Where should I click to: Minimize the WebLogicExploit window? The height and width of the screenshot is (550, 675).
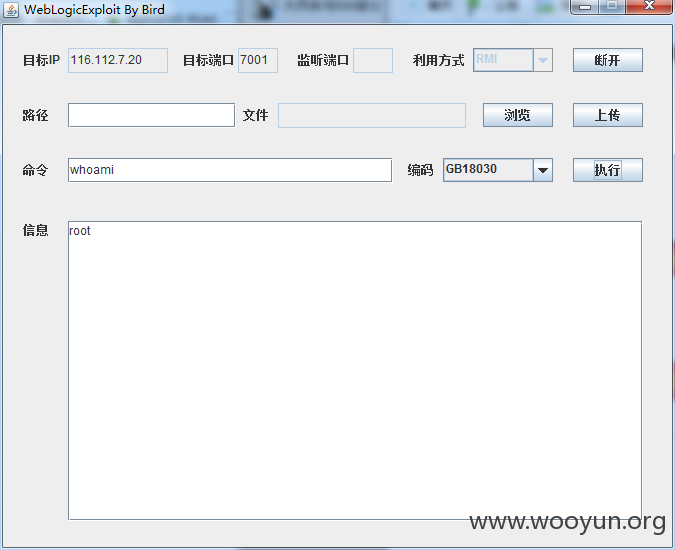[585, 6]
